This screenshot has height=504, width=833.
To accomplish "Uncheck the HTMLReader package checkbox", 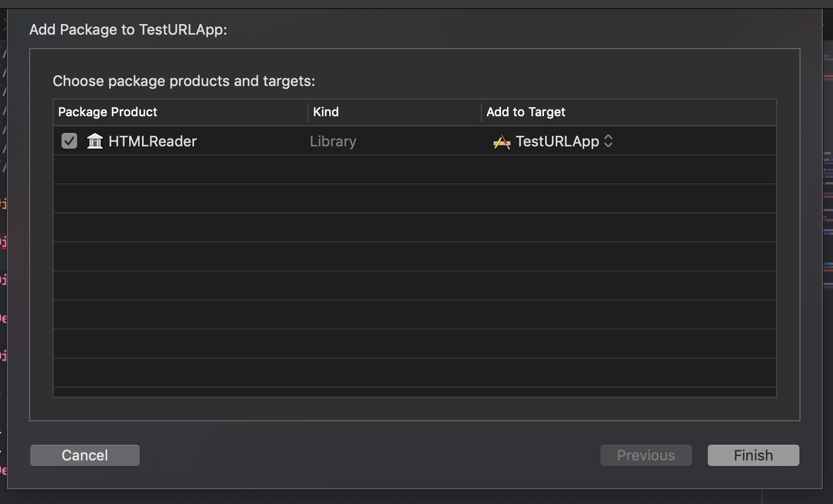I will tap(69, 140).
